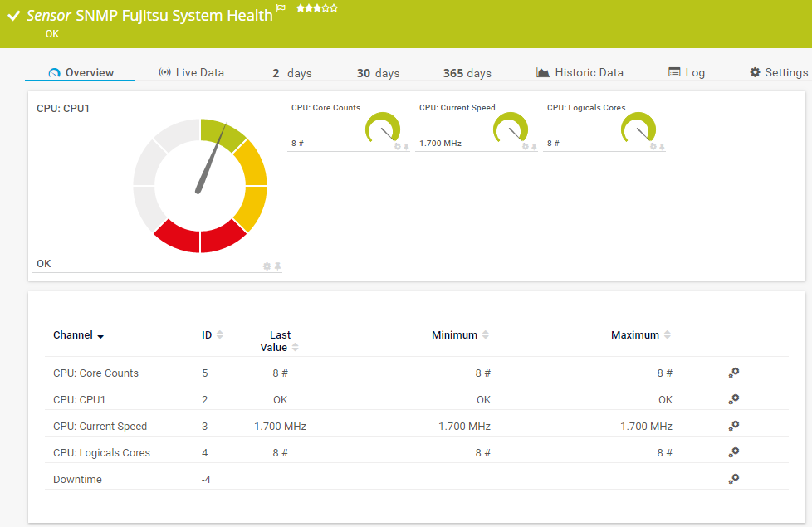Toggle the pin on Core Counts gauge
This screenshot has width=812, height=527.
tap(406, 147)
